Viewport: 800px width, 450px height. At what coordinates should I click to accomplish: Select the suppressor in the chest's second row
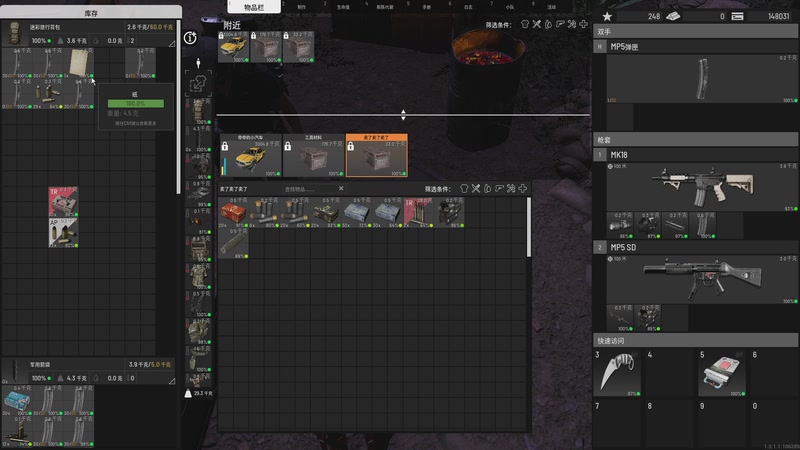pyautogui.click(x=233, y=243)
